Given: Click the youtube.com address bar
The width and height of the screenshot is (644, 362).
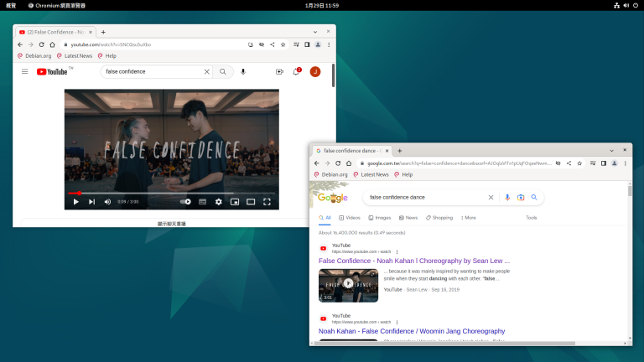Looking at the screenshot, I should [154, 44].
